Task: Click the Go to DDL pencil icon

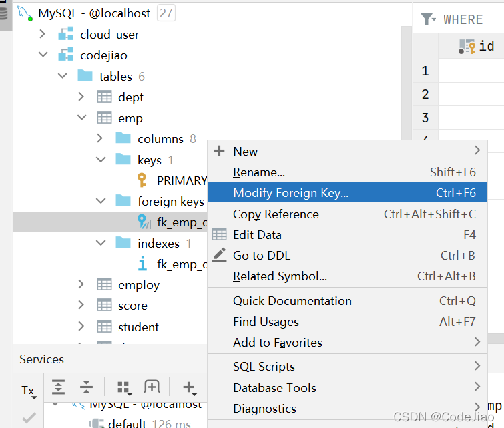Action: (219, 255)
